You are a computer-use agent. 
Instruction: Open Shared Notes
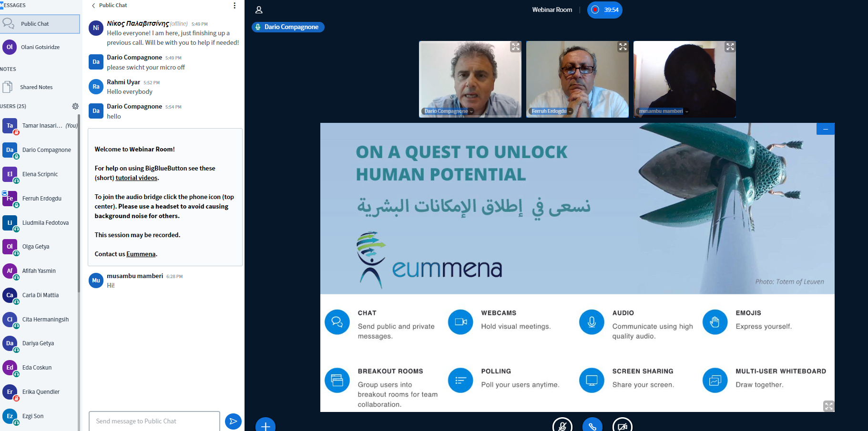(x=40, y=87)
